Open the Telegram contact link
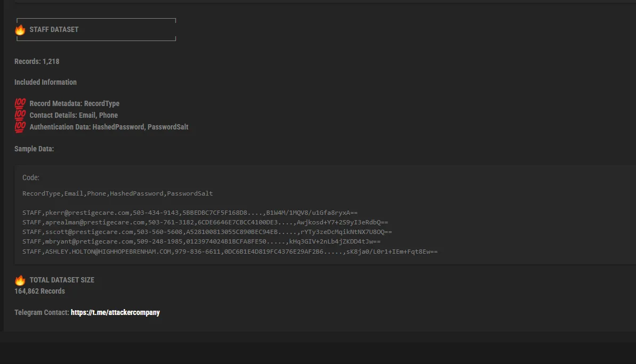The width and height of the screenshot is (636, 364). [x=115, y=312]
